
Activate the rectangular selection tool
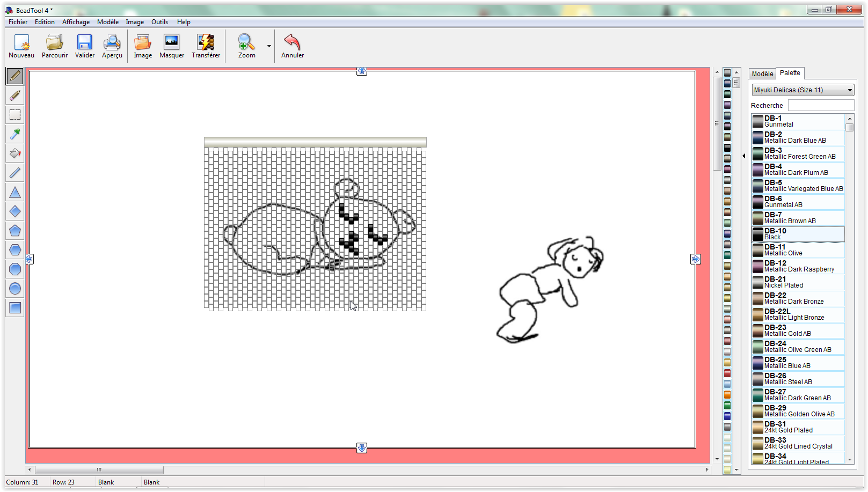[x=15, y=115]
